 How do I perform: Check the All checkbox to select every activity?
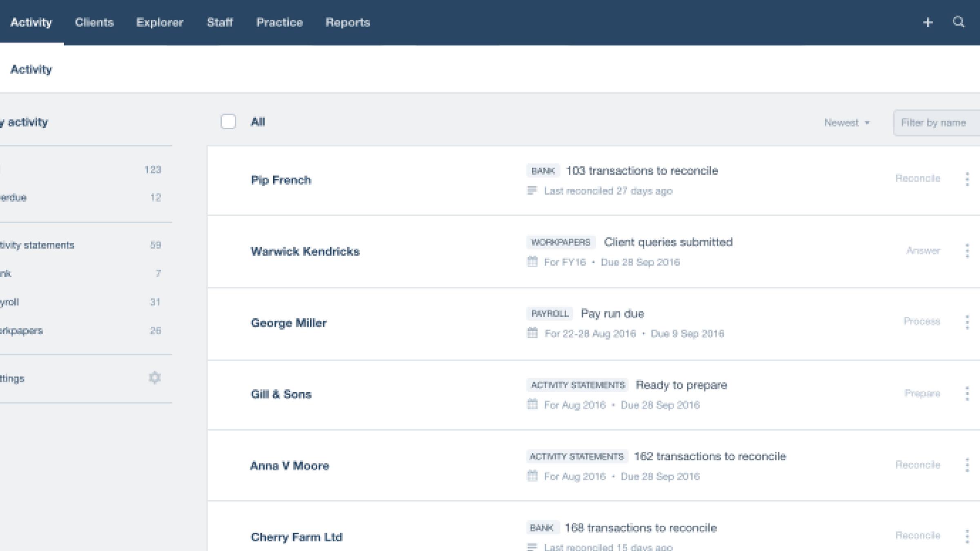pyautogui.click(x=228, y=122)
